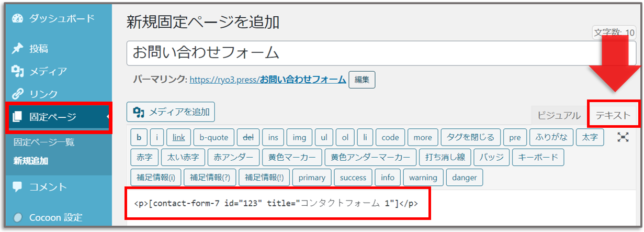The image size is (644, 232).
Task: Click the バッジ button
Action: (492, 157)
